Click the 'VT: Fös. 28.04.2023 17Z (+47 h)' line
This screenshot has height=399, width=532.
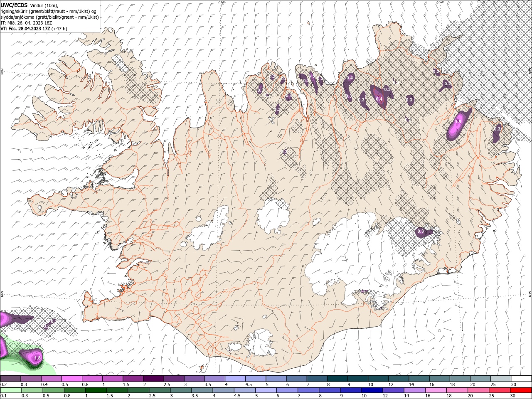point(34,29)
